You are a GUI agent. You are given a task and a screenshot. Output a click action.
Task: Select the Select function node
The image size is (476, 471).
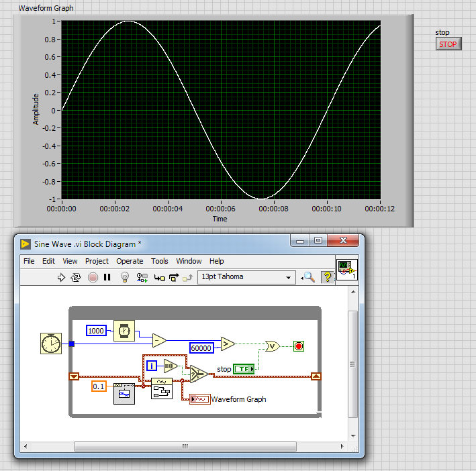pos(199,374)
